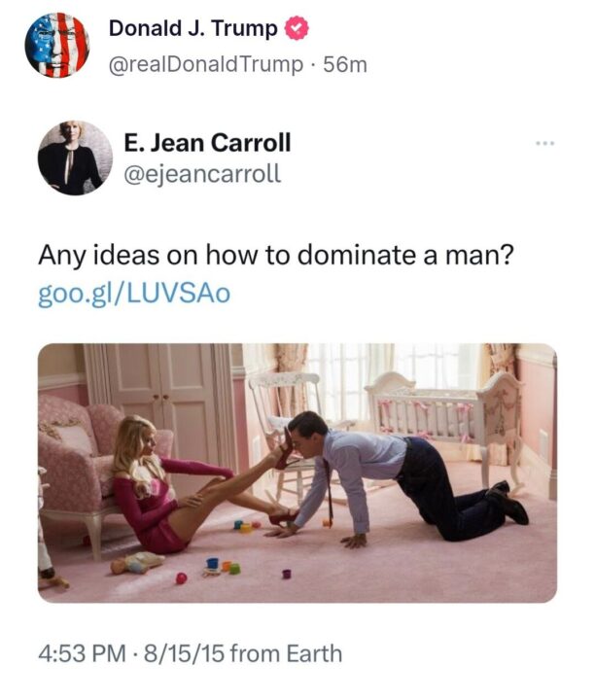This screenshot has height=700, width=595.
Task: Open the three-dot more options menu
Action: pos(543,144)
